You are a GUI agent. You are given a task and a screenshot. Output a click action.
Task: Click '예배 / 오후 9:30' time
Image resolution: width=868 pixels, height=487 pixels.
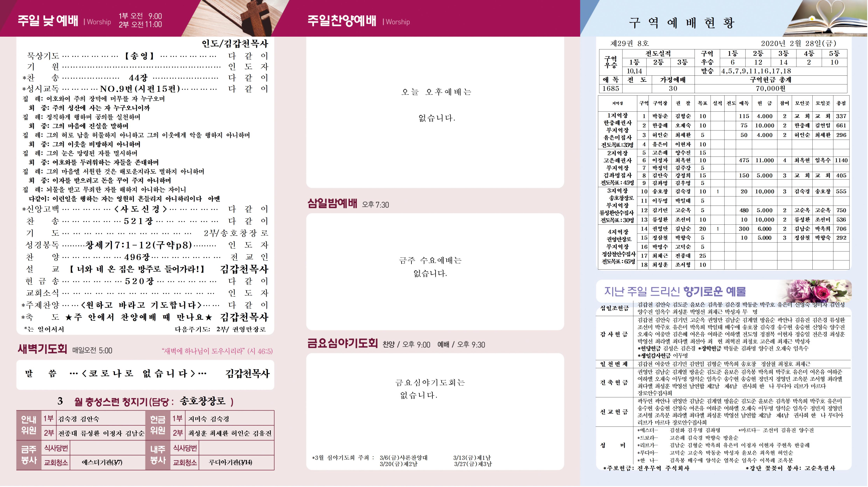point(461,345)
